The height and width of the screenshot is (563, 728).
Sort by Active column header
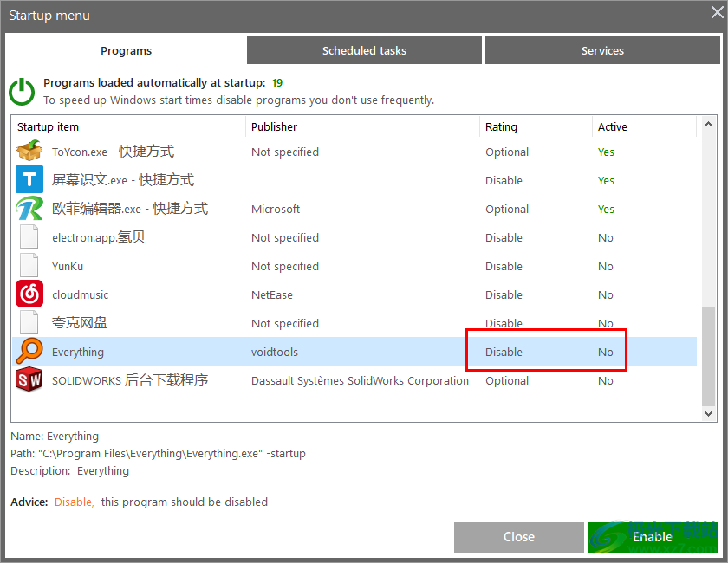point(645,126)
